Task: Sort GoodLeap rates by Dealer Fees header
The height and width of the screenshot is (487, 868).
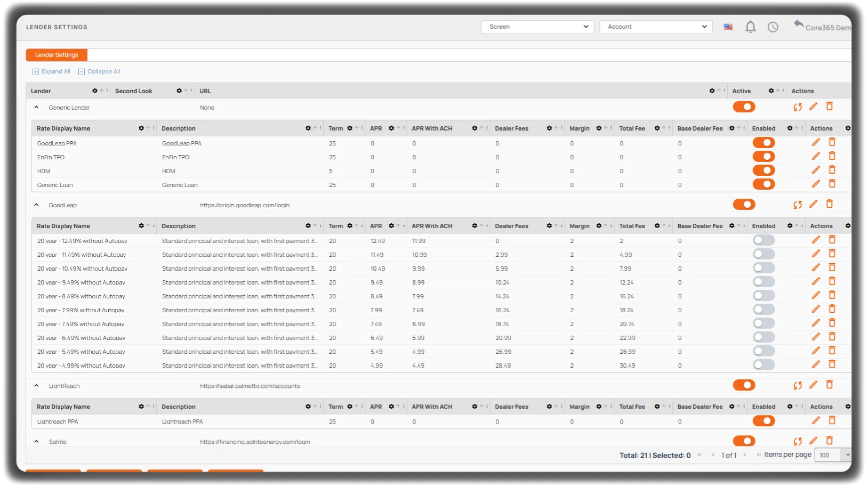Action: [x=511, y=226]
